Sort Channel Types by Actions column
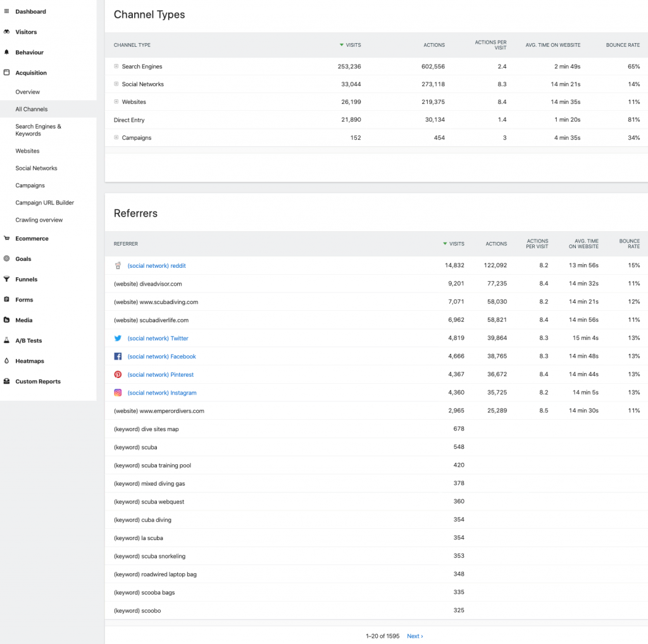Viewport: 648px width, 644px height. pyautogui.click(x=434, y=45)
